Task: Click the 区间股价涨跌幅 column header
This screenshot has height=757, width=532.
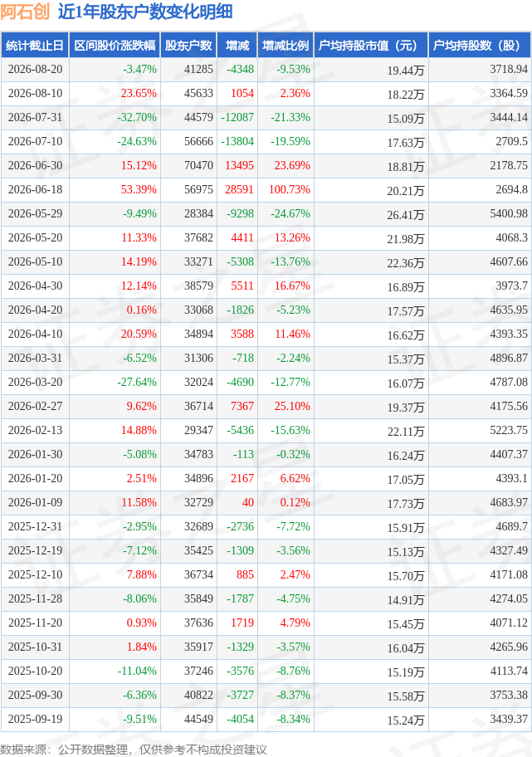Action: coord(115,46)
